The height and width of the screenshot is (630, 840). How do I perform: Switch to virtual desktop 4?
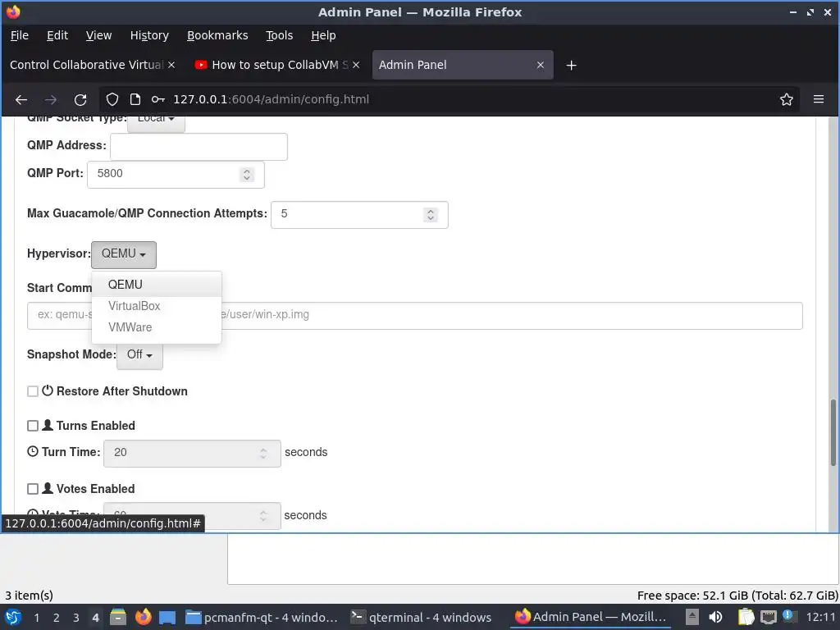point(95,619)
